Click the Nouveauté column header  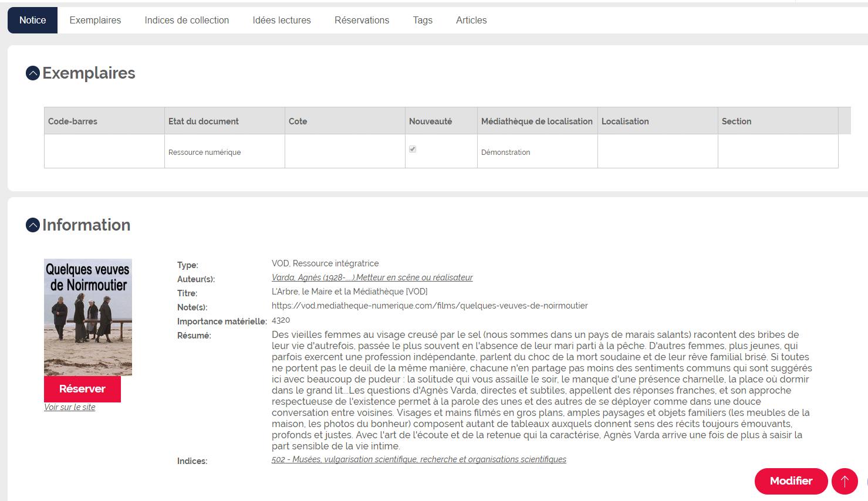(x=441, y=121)
